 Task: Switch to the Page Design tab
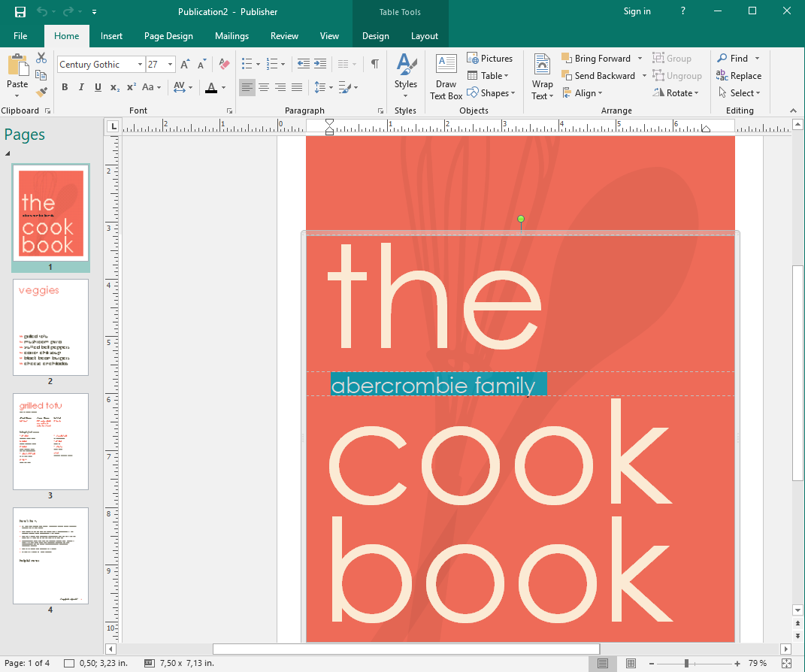pyautogui.click(x=168, y=36)
